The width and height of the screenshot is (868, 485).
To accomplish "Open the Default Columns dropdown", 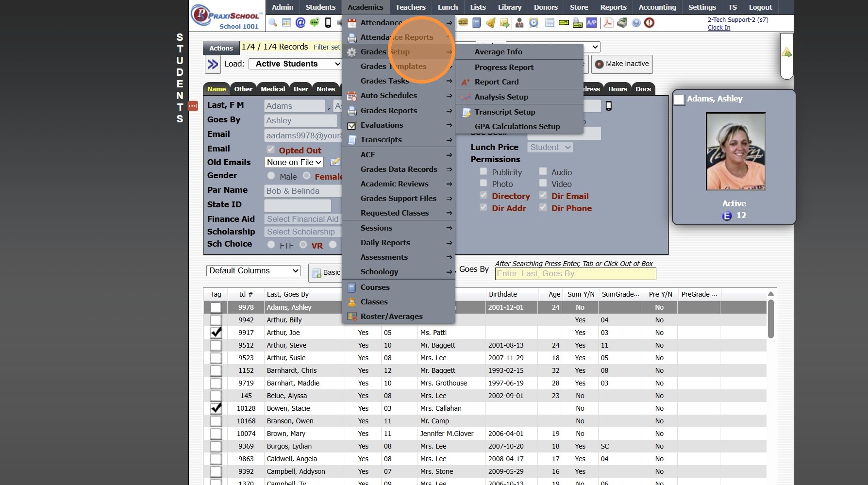I will pos(253,271).
